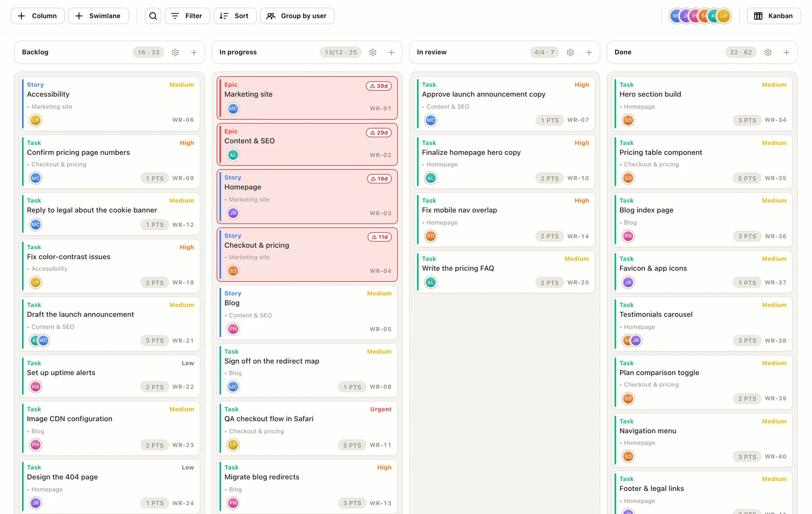Open the Sort options
Image resolution: width=812 pixels, height=514 pixels.
click(235, 16)
